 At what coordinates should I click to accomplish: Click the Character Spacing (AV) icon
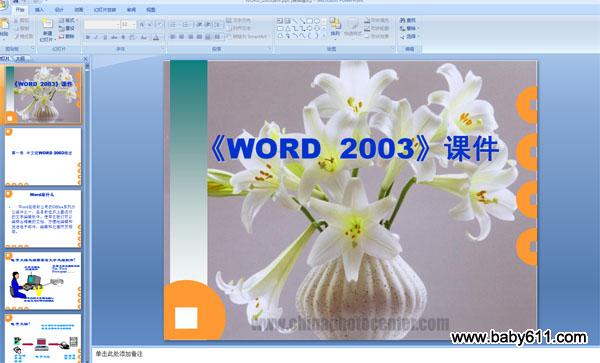pyautogui.click(x=132, y=37)
